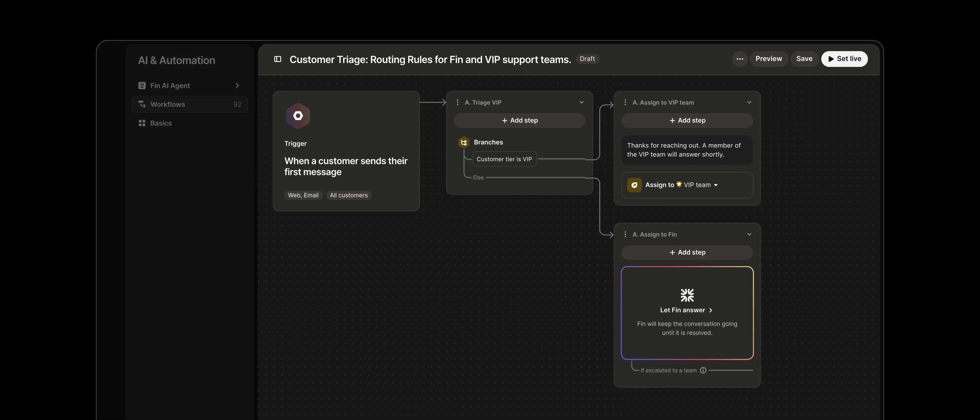The width and height of the screenshot is (980, 420).
Task: Edit the VIP team thanks message
Action: [687, 150]
